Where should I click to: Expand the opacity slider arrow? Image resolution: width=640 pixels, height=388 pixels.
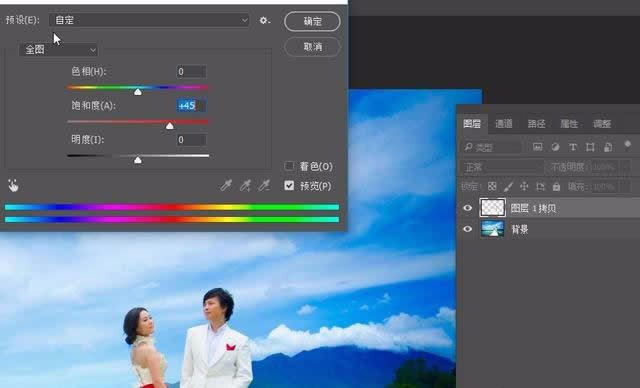coord(626,167)
